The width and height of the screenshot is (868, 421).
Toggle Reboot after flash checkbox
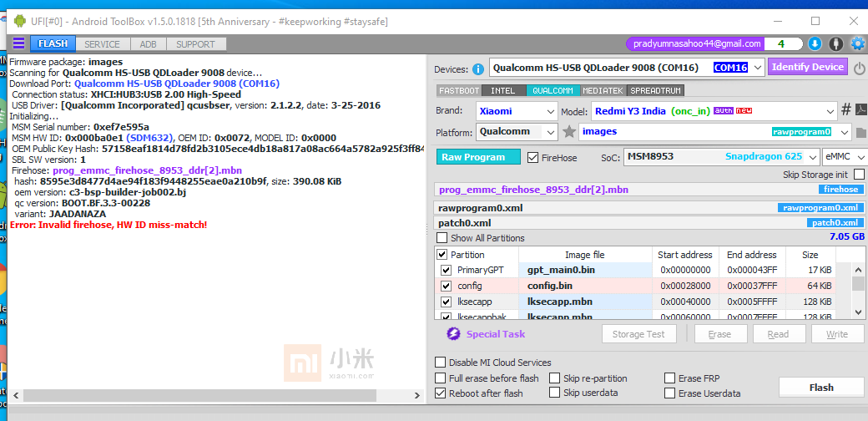tap(440, 393)
